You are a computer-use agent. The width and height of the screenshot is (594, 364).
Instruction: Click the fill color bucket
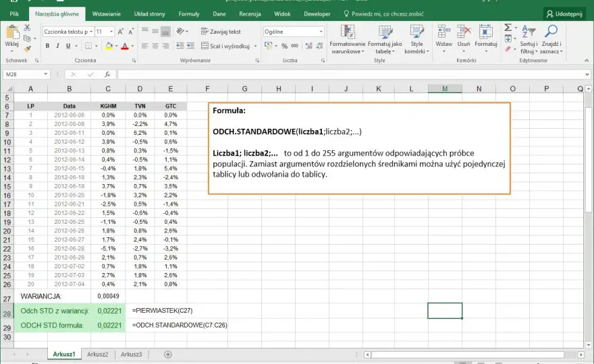[x=109, y=46]
